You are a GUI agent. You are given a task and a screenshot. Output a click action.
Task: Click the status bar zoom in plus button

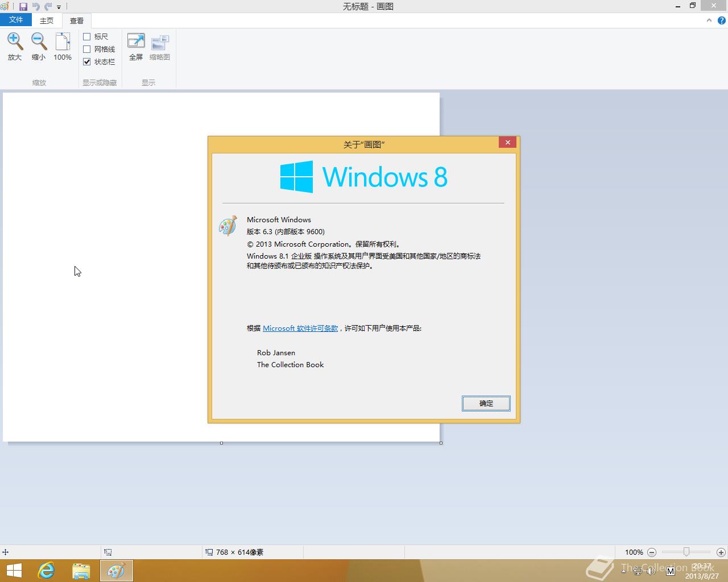coord(721,552)
